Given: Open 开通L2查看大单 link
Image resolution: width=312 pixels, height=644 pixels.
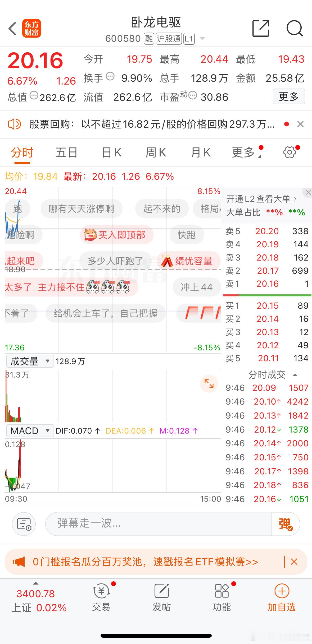Looking at the screenshot, I should point(261,199).
